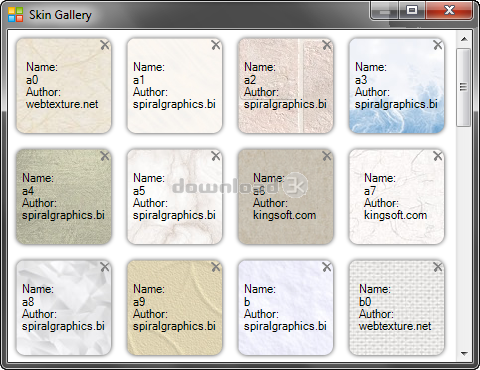Remove the a0 skin with its X icon
Image resolution: width=480 pixels, height=370 pixels.
tap(105, 45)
